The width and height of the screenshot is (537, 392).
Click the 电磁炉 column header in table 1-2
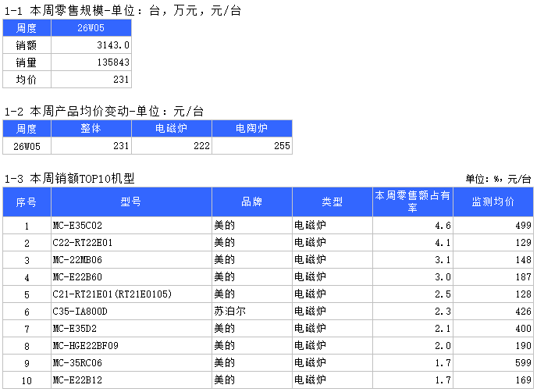click(x=172, y=129)
